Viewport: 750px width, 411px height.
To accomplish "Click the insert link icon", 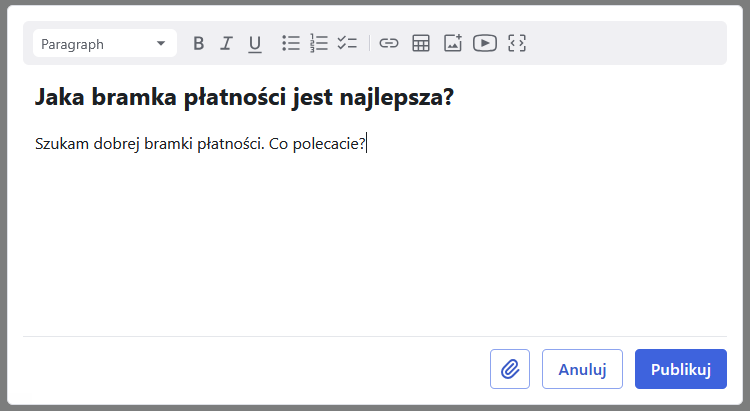I will (389, 43).
